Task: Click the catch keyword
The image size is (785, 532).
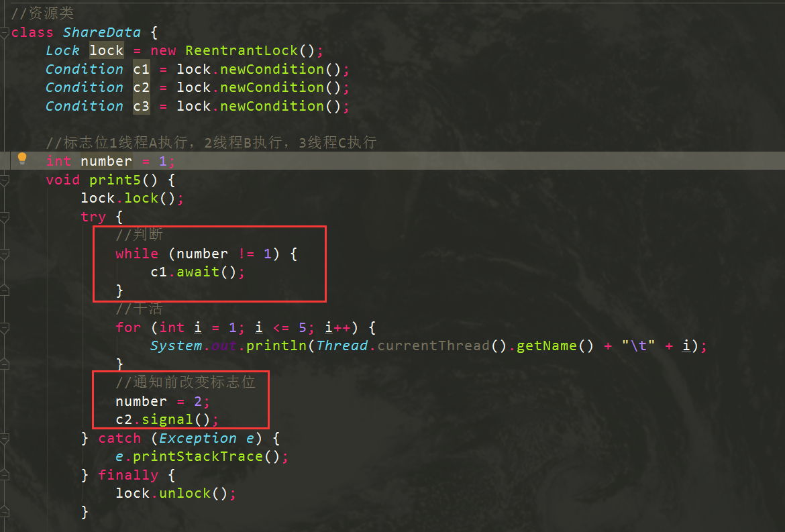Action: tap(119, 438)
